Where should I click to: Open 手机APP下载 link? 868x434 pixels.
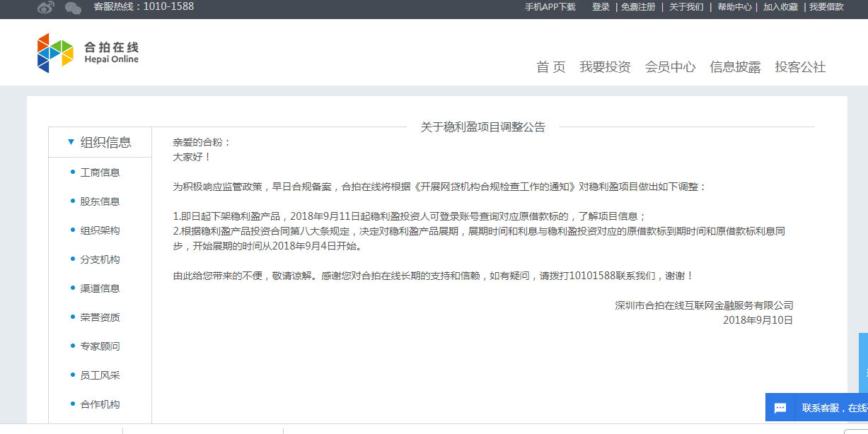click(550, 7)
